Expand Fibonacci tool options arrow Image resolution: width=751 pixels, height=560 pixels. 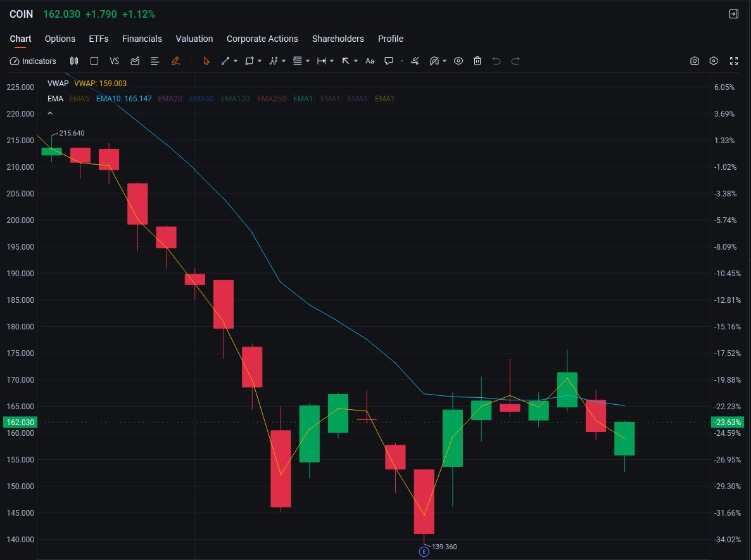tap(308, 61)
